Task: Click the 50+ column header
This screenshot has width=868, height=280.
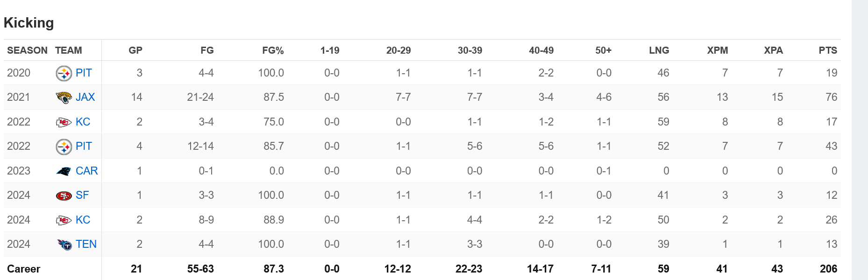Action: click(x=603, y=50)
